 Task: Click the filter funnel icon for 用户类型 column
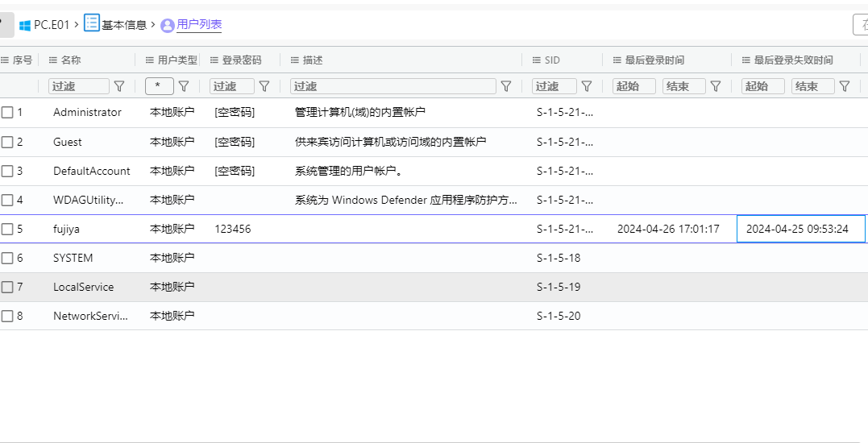click(x=184, y=86)
